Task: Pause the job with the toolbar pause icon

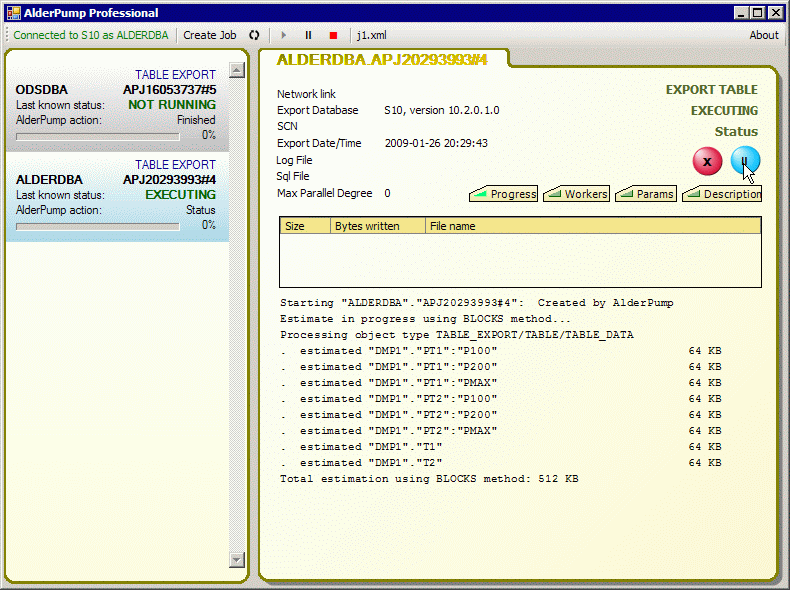Action: pos(308,35)
